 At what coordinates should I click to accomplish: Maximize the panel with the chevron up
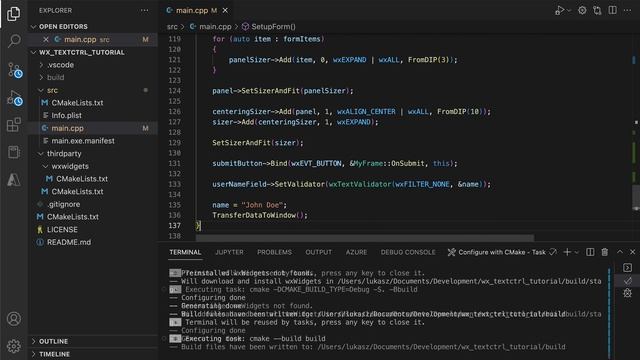click(620, 252)
